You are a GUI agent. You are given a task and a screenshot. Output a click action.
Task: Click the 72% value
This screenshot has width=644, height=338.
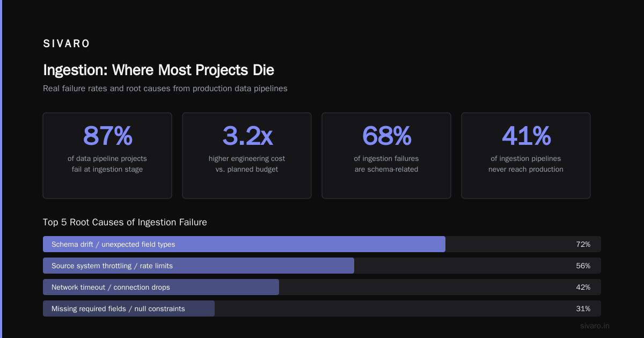[583, 244]
